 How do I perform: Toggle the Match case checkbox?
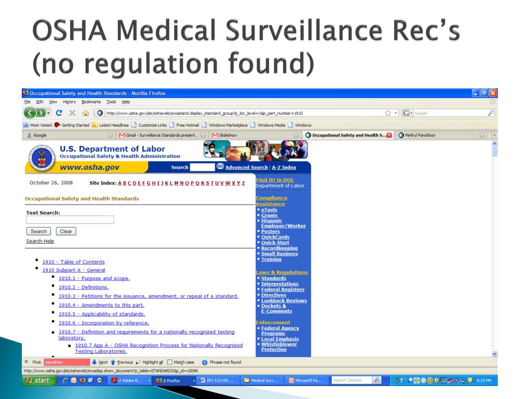click(170, 362)
